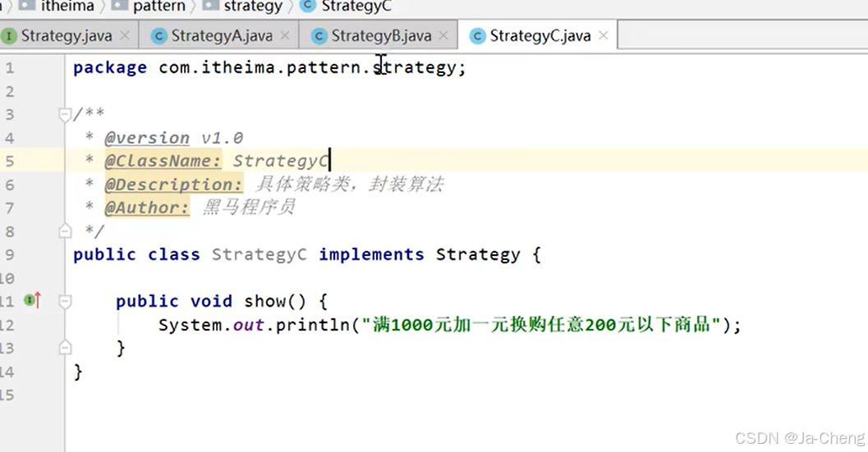Viewport: 868px width, 452px height.
Task: Click the green string literal on line 12
Action: [541, 325]
